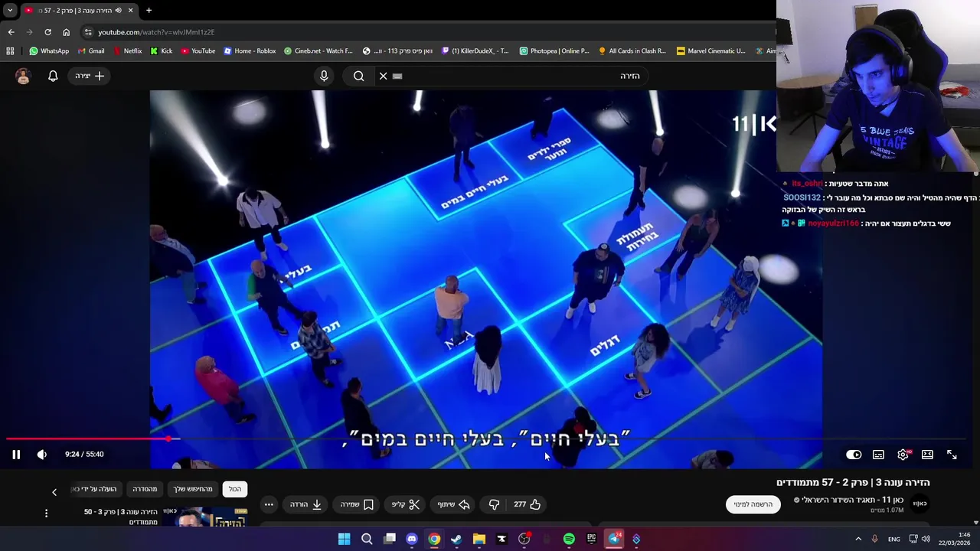Open Marvel Cinematic U... bookmark

pyautogui.click(x=711, y=51)
